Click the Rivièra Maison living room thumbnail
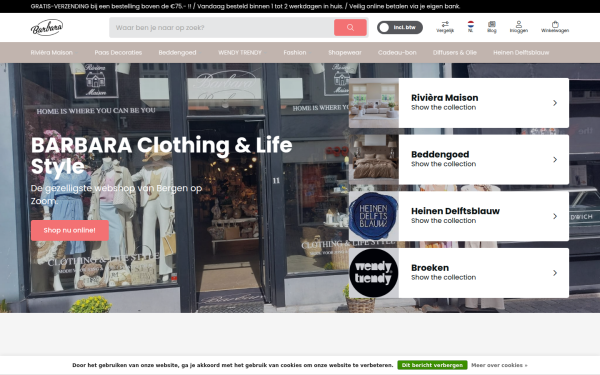Image resolution: width=600 pixels, height=375 pixels. click(374, 103)
